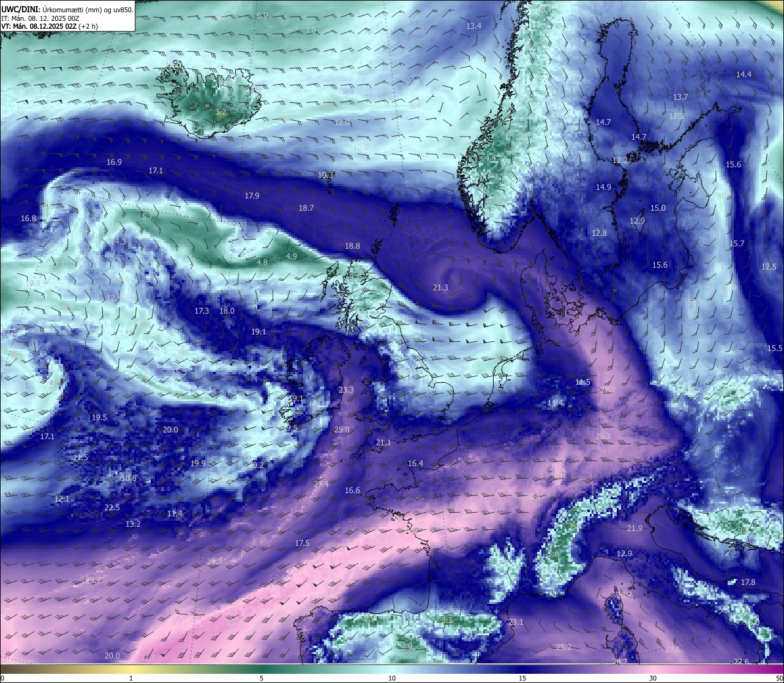Click the 13.7 value over Finland

(680, 97)
